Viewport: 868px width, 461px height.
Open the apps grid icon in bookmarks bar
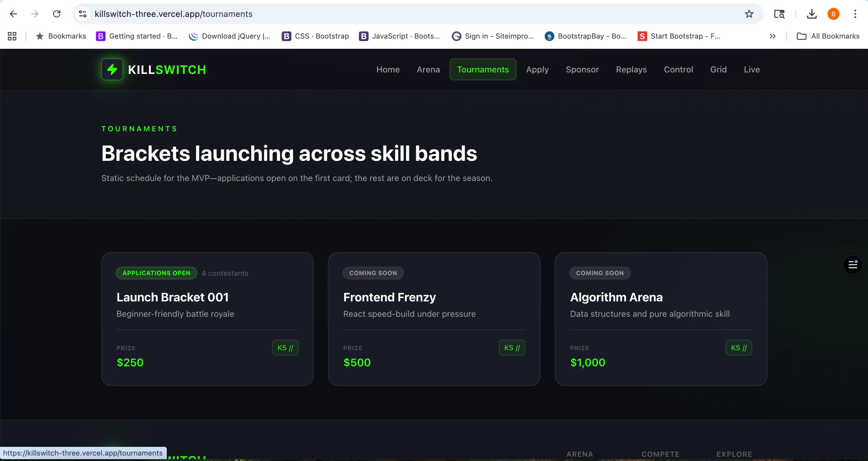pos(12,36)
